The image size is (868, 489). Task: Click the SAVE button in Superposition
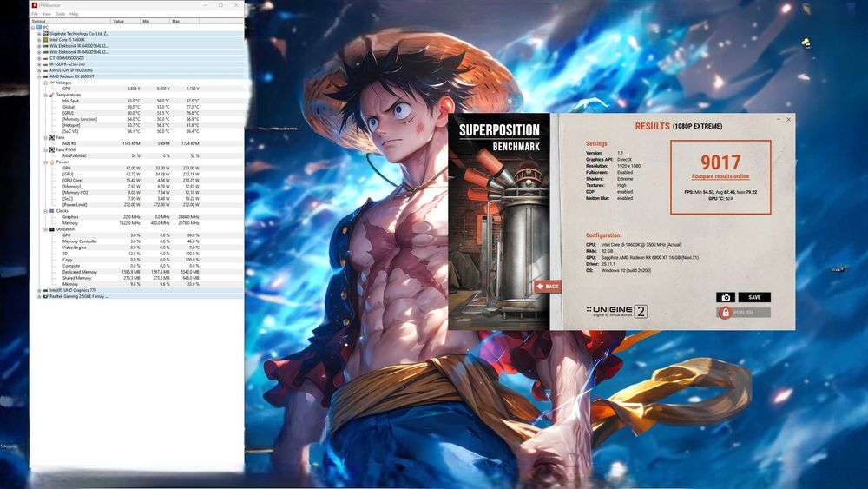point(754,297)
